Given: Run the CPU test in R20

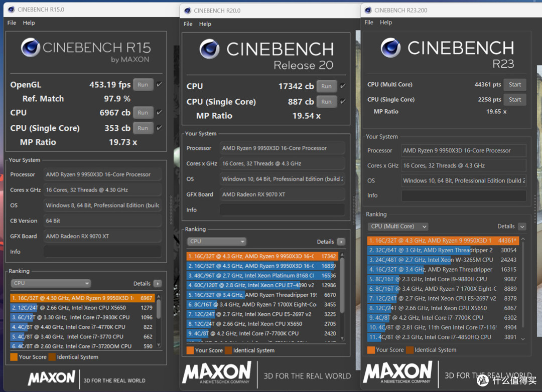Looking at the screenshot, I should coord(327,86).
